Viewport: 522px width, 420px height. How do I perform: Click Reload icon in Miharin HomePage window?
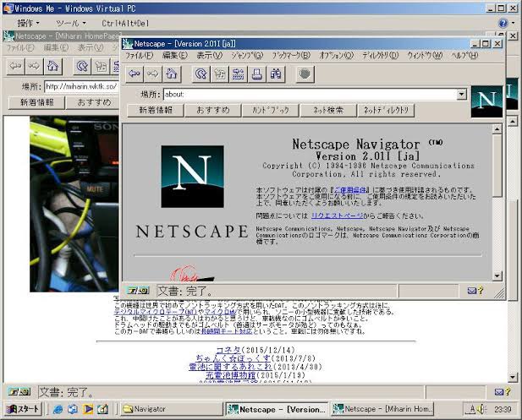[x=82, y=66]
